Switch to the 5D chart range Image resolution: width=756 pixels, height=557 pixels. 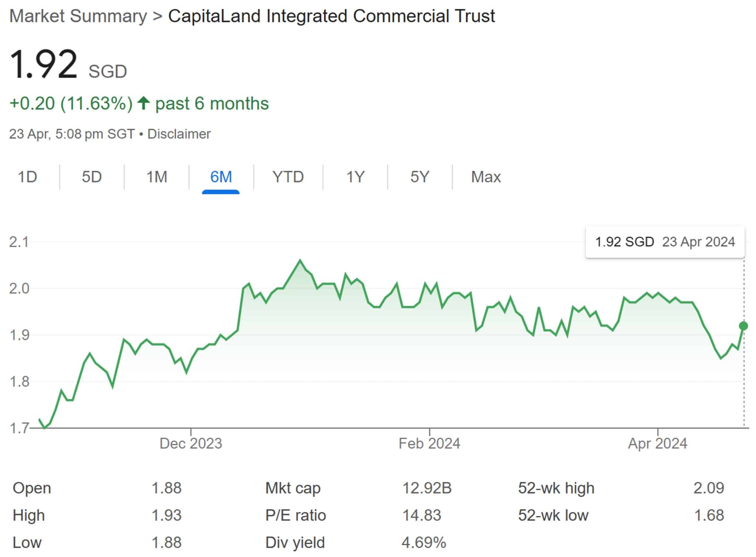(x=92, y=177)
